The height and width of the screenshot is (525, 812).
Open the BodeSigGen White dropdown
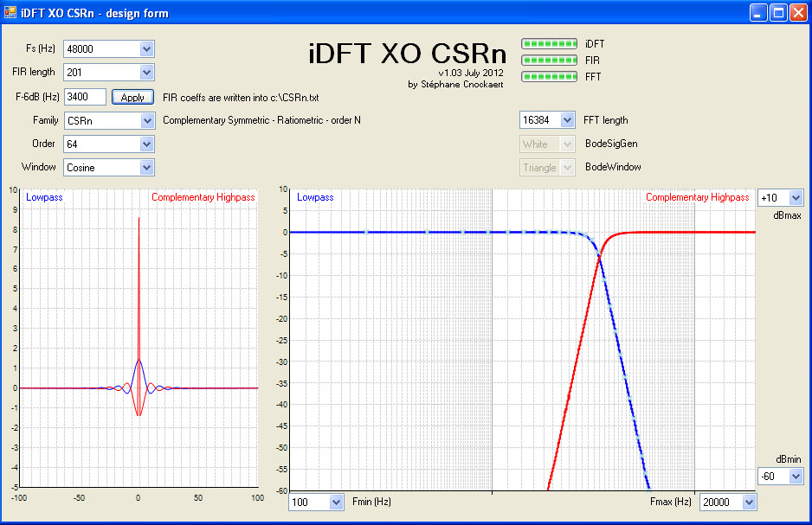tap(568, 144)
